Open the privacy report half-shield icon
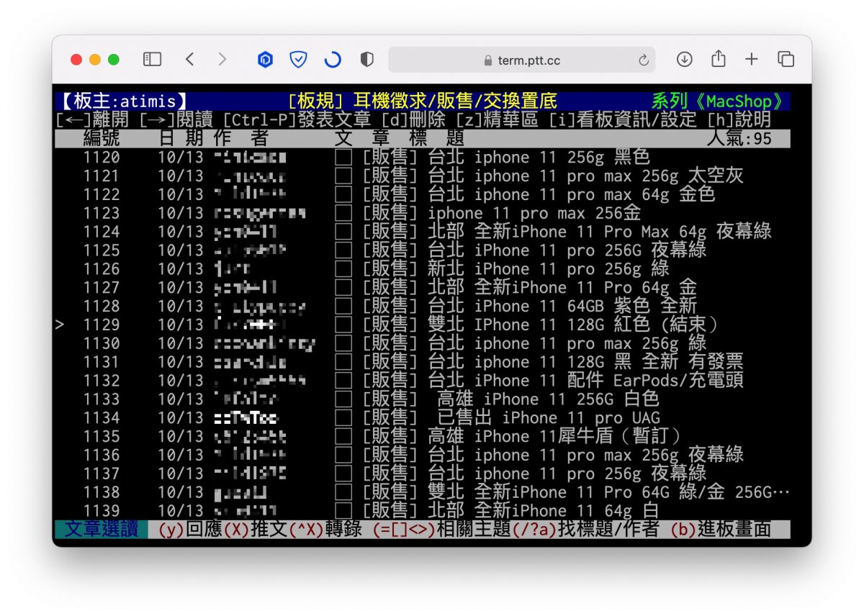Image resolution: width=864 pixels, height=616 pixels. coord(367,60)
